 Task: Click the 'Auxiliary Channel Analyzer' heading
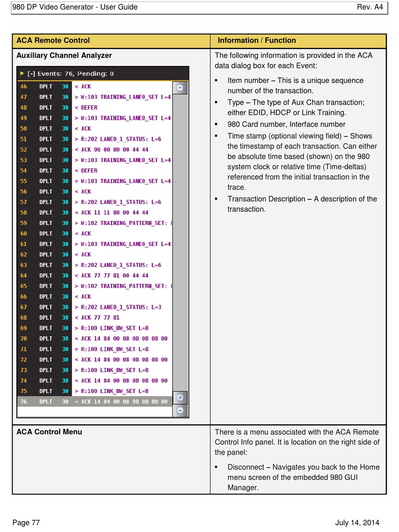pyautogui.click(x=64, y=55)
